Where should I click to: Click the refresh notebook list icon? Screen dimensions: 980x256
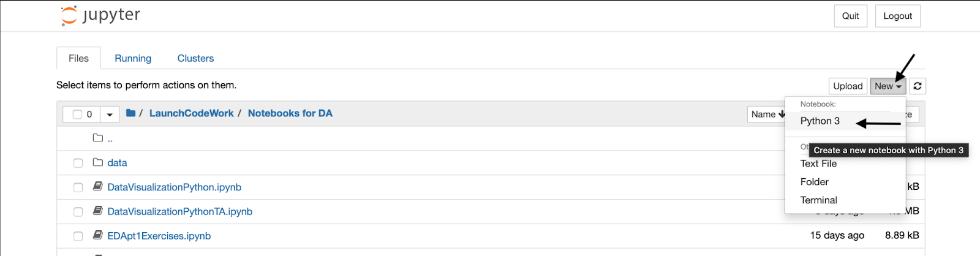(x=917, y=86)
